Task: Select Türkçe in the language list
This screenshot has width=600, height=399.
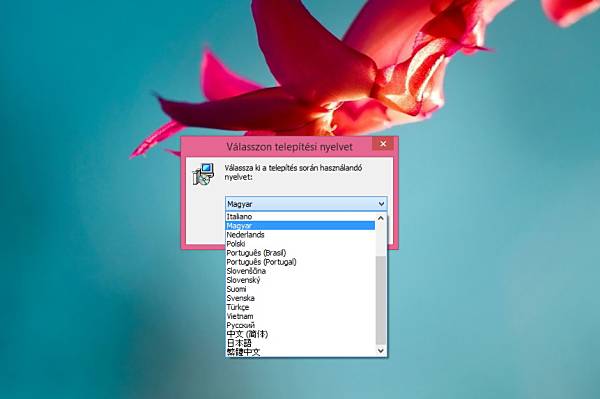Action: (x=300, y=307)
